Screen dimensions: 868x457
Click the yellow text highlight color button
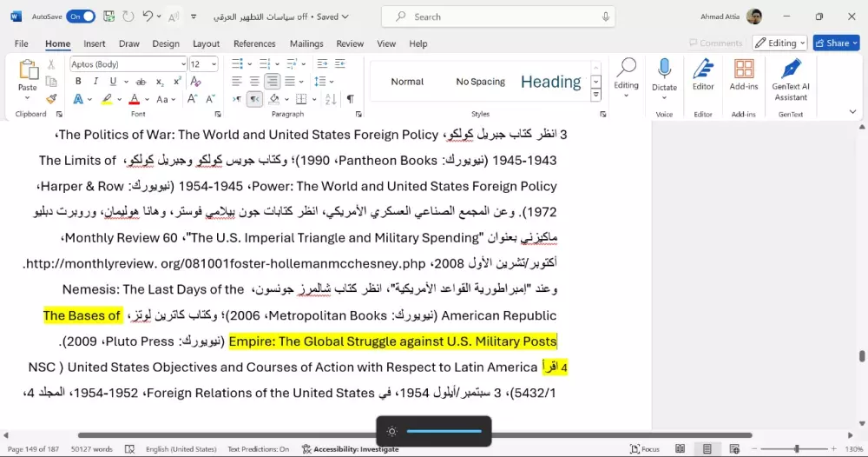106,99
